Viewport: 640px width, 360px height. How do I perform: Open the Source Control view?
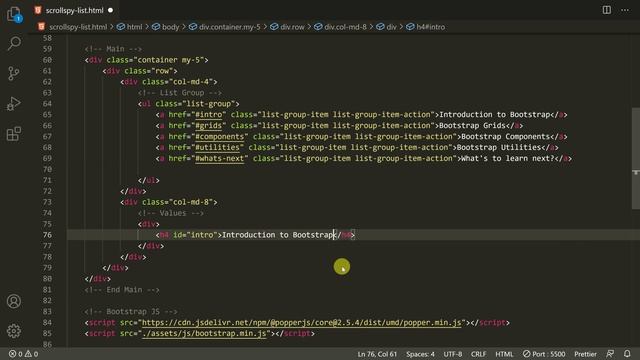coord(14,73)
